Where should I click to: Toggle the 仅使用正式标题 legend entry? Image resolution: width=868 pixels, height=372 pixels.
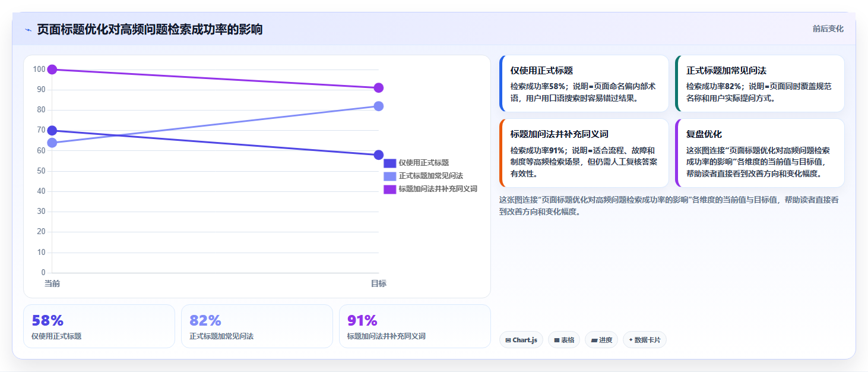416,163
